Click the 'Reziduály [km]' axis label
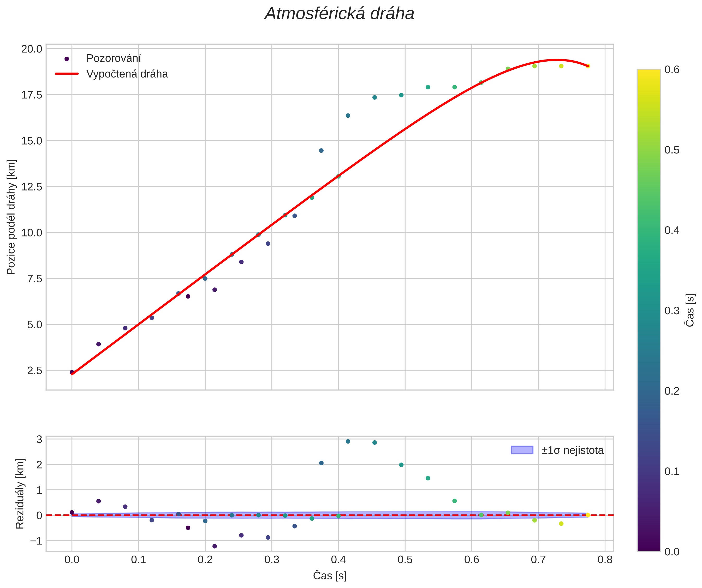This screenshot has width=702, height=588. [x=20, y=494]
